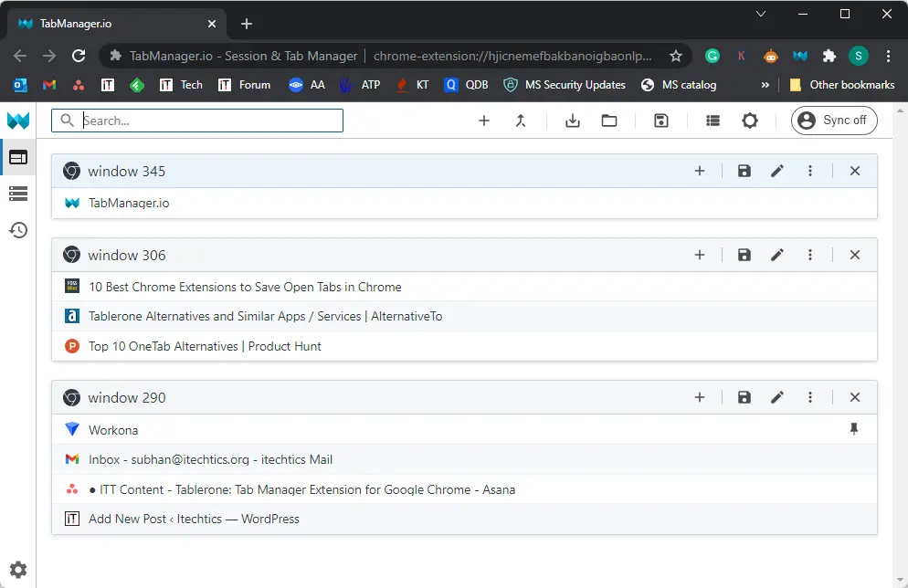The image size is (908, 588).
Task: Click the merge windows icon in toolbar
Action: (x=521, y=121)
